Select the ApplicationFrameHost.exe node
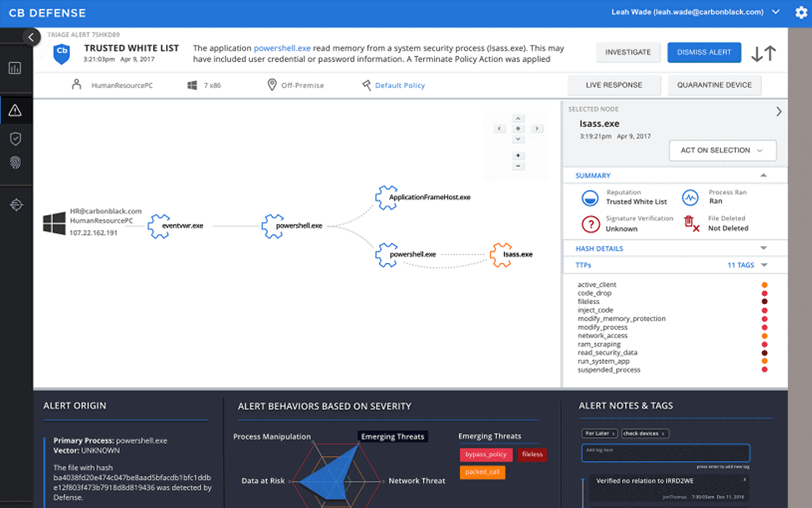Image resolution: width=812 pixels, height=508 pixels. point(386,198)
